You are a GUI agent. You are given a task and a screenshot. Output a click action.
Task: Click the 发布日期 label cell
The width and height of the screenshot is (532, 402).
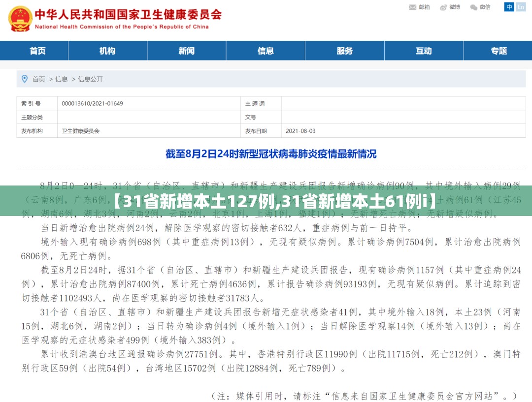coord(261,131)
